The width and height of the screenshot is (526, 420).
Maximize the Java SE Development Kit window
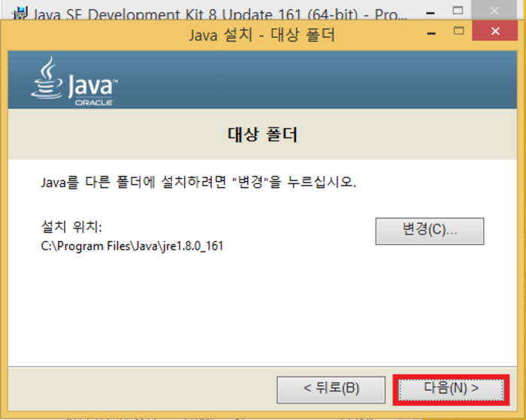pos(458,11)
